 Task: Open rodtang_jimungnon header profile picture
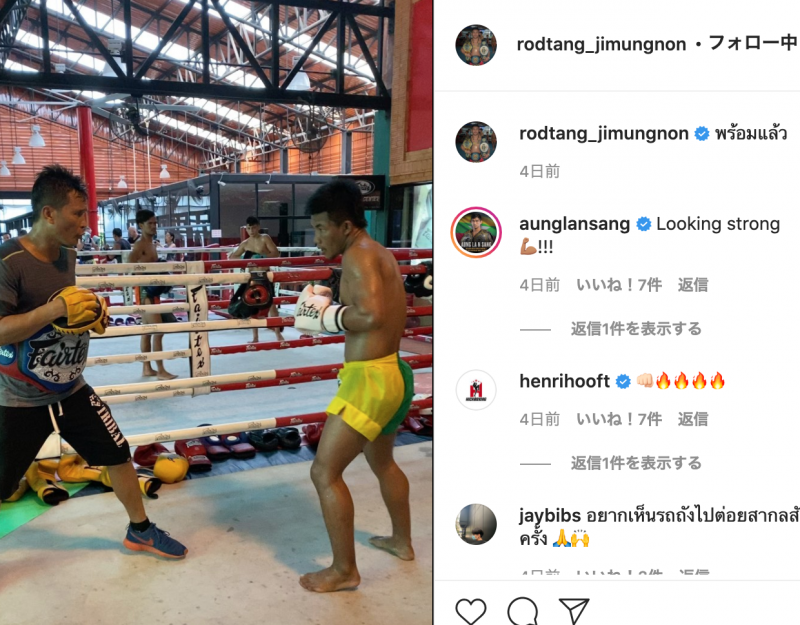[476, 45]
